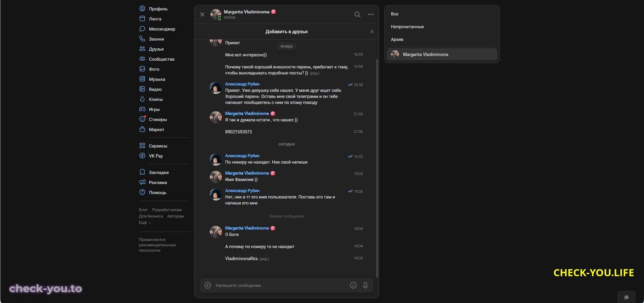Click the Блог footer link
This screenshot has width=644, height=303.
tap(143, 210)
